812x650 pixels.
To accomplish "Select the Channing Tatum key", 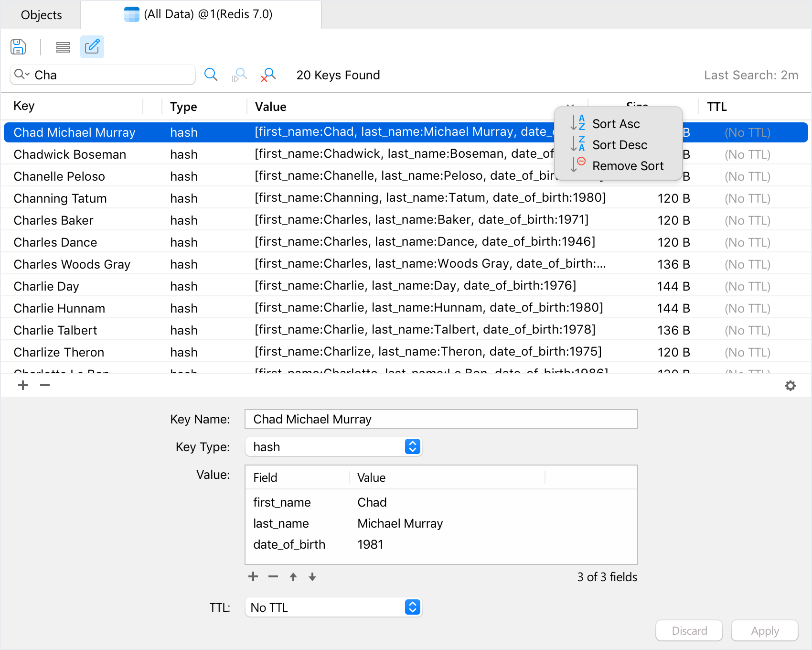I will [60, 198].
